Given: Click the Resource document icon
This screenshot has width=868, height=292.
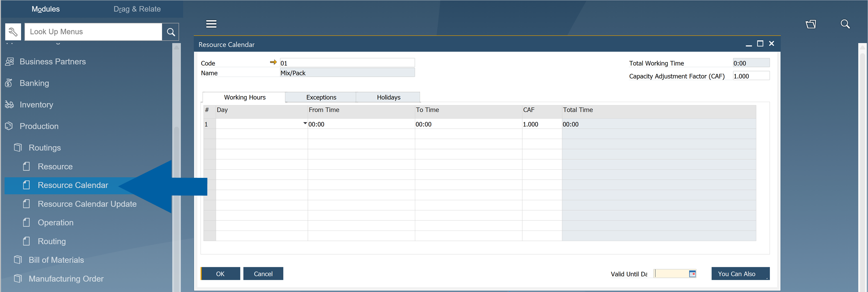Looking at the screenshot, I should (26, 166).
